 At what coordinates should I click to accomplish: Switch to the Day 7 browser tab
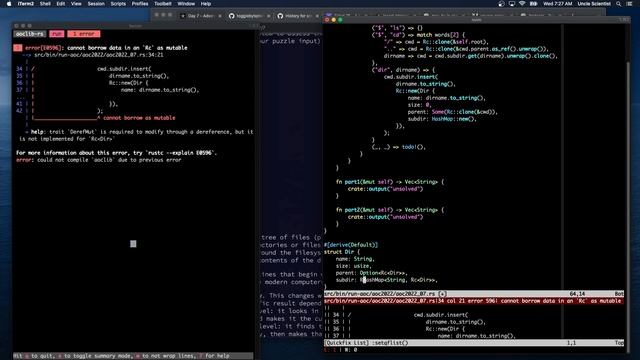tap(200, 16)
